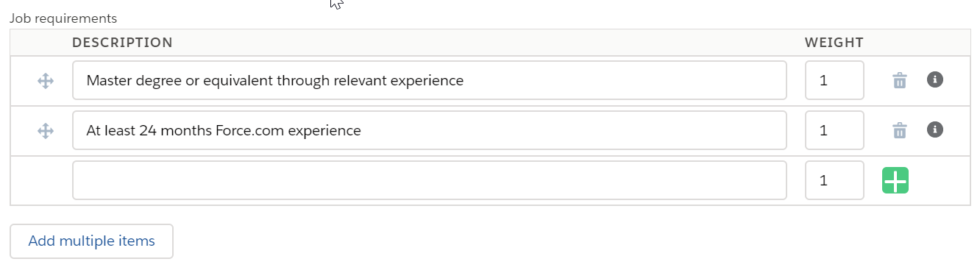Add new requirement with green plus button

(895, 180)
